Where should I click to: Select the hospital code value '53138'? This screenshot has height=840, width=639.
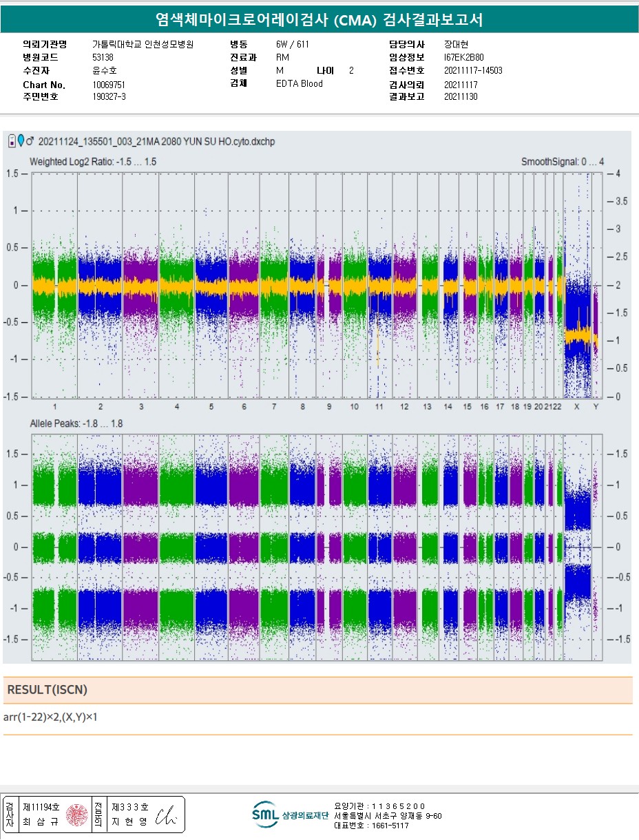point(103,57)
